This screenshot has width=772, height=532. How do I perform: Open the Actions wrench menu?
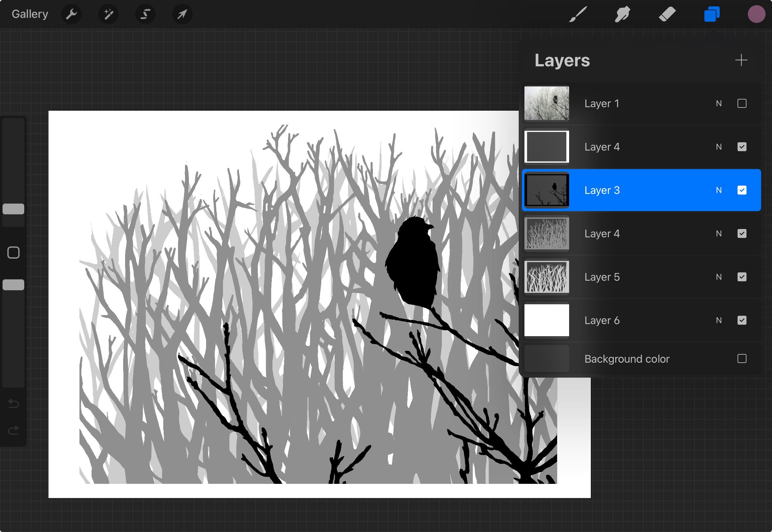point(71,14)
